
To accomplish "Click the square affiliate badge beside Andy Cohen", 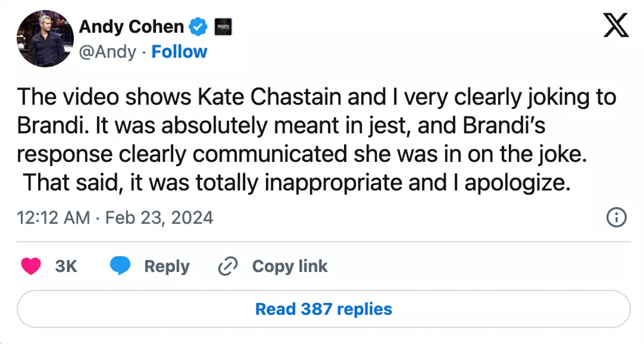I will click(x=223, y=27).
